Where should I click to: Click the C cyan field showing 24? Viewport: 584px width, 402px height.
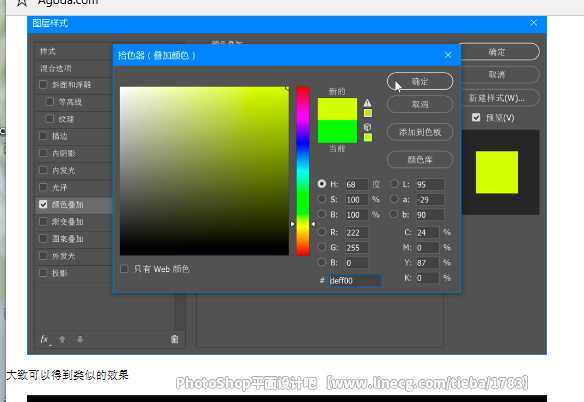[x=428, y=232]
